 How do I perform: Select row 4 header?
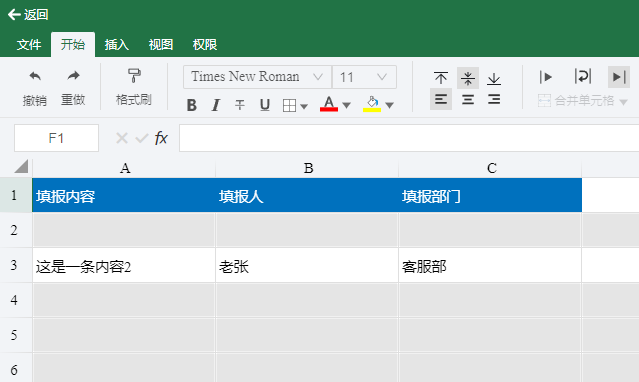16,300
